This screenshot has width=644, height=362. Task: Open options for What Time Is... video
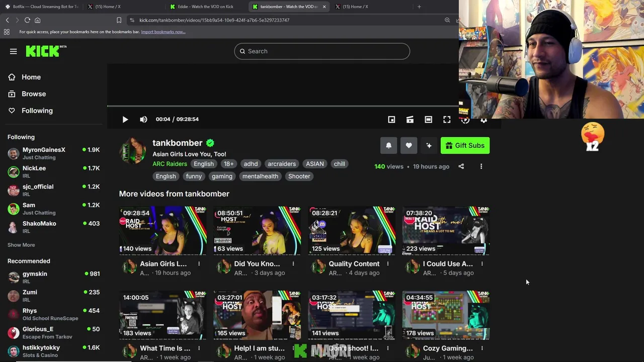pos(199,348)
